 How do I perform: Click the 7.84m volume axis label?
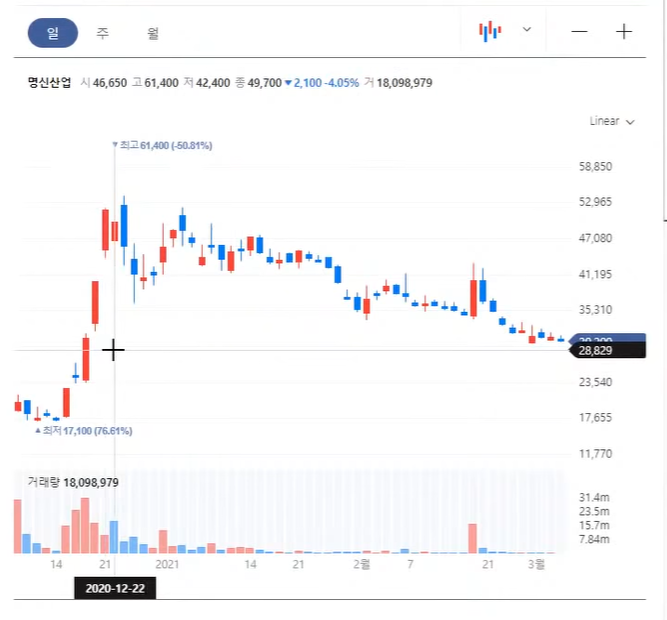click(594, 539)
